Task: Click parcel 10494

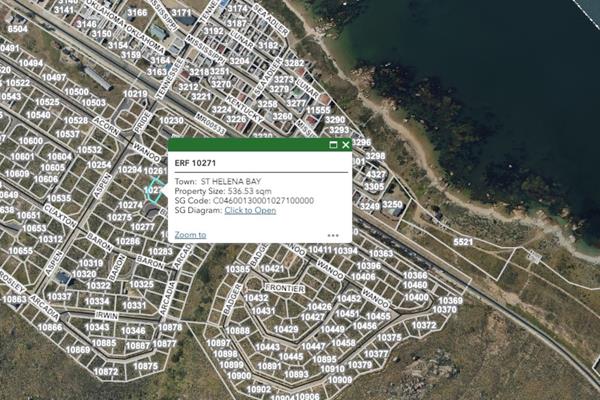Action: point(30,63)
